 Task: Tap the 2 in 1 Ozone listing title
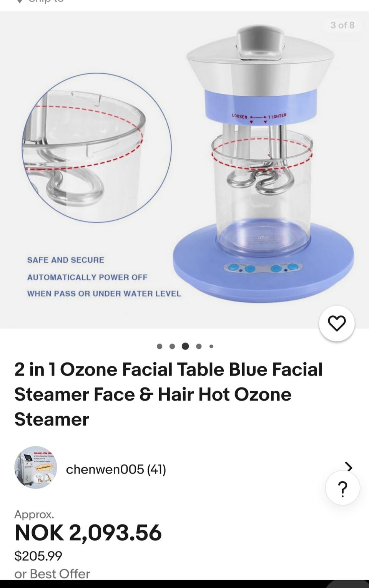168,394
